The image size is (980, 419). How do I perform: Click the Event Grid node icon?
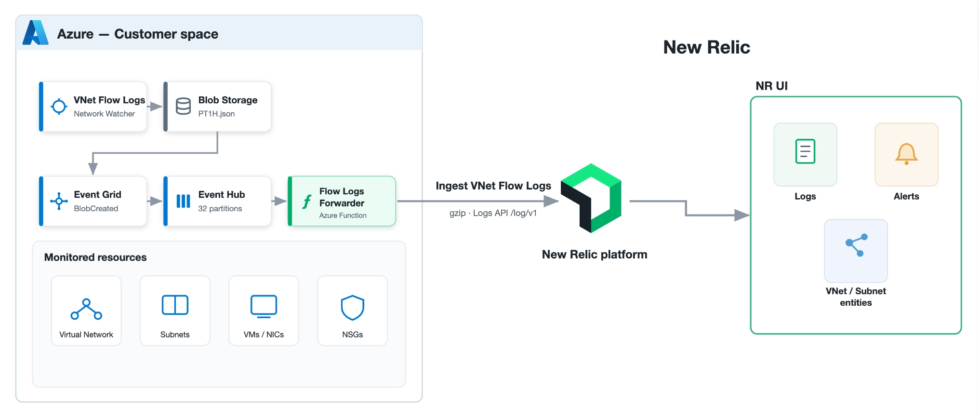59,201
